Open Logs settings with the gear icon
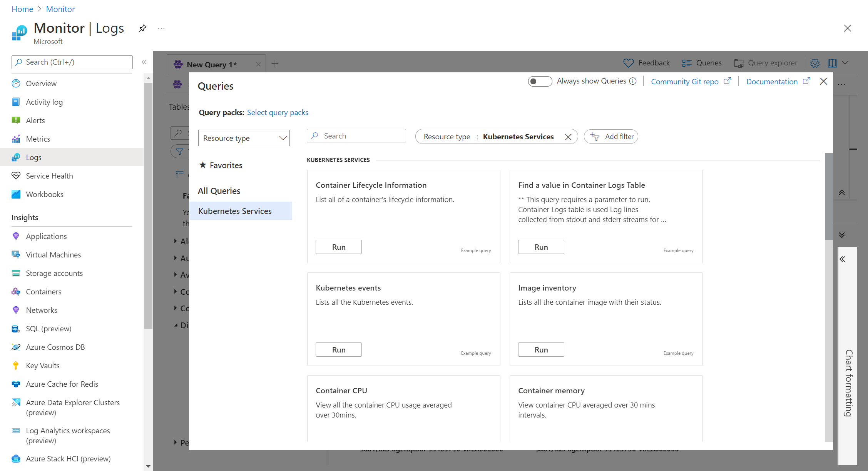 click(x=815, y=63)
